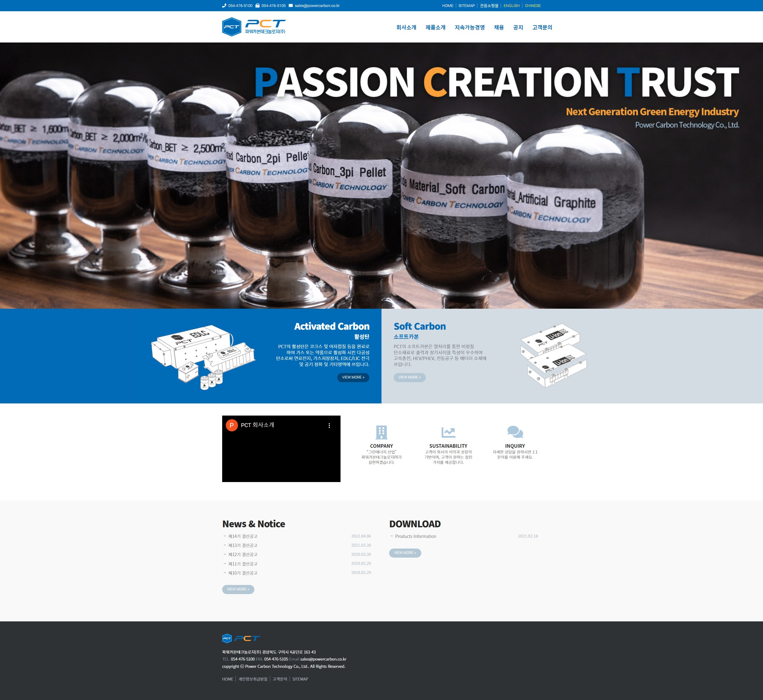Click the News & Notice heading
The width and height of the screenshot is (763, 700).
tap(254, 524)
